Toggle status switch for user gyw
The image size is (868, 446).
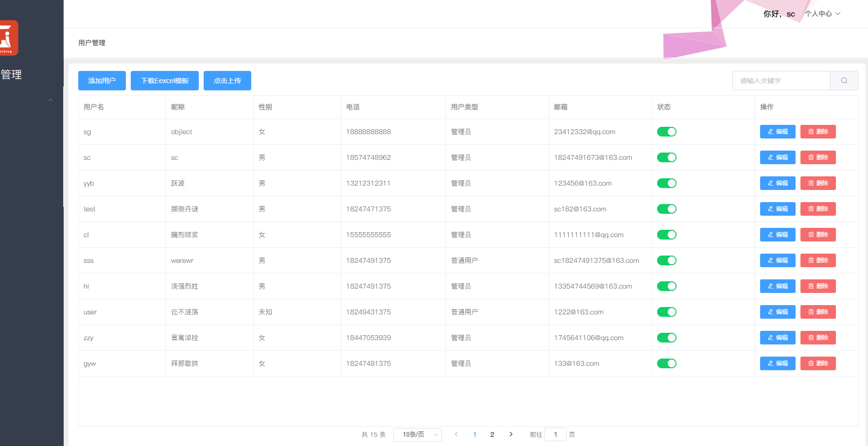(667, 363)
